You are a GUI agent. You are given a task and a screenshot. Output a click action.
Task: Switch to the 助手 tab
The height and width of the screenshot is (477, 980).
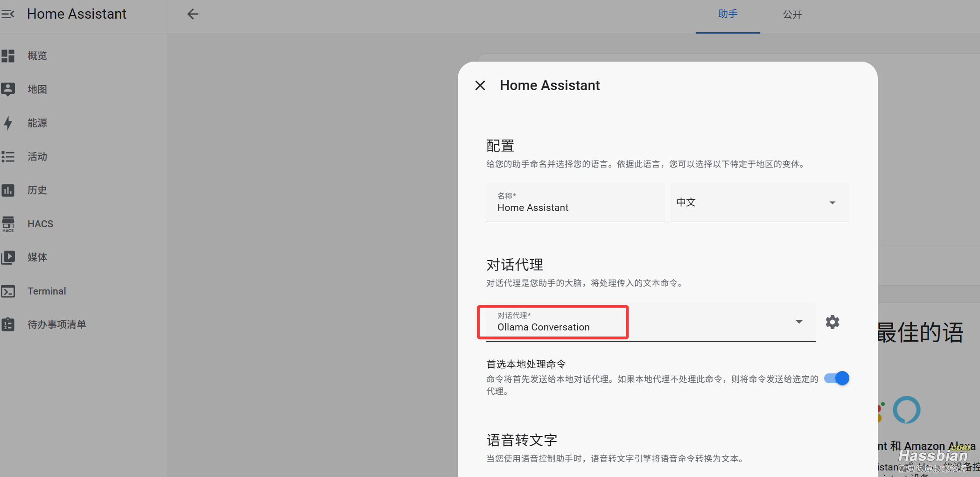[x=728, y=14]
